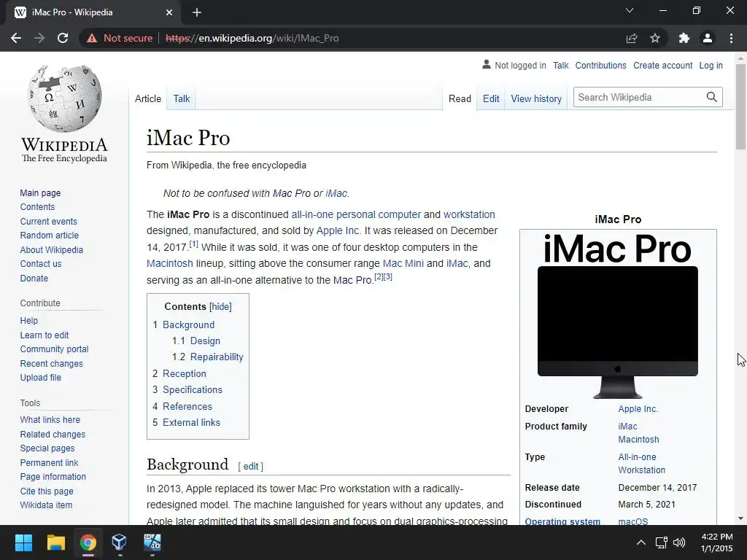
Task: Open the tab search chevron in title bar
Action: click(630, 10)
